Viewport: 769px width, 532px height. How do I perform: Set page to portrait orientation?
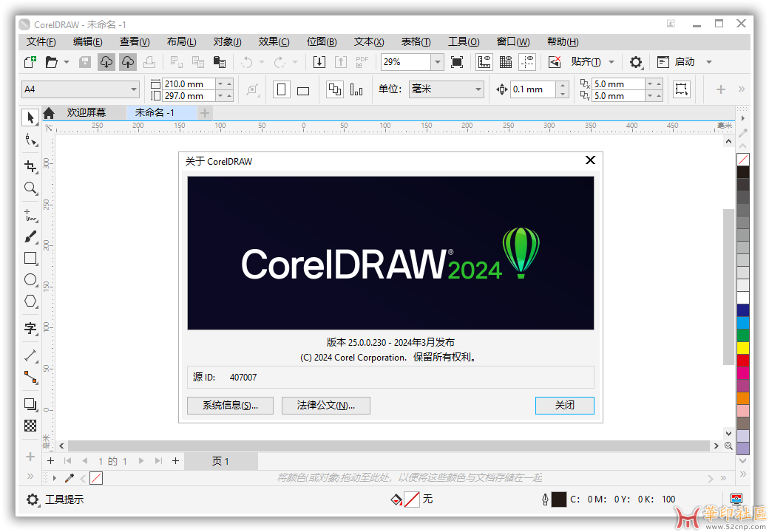(x=282, y=89)
